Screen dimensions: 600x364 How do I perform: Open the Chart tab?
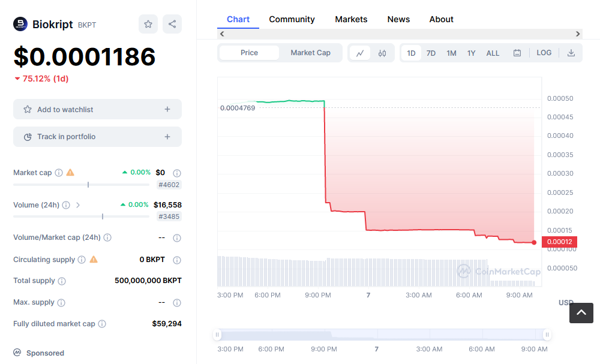coord(238,19)
